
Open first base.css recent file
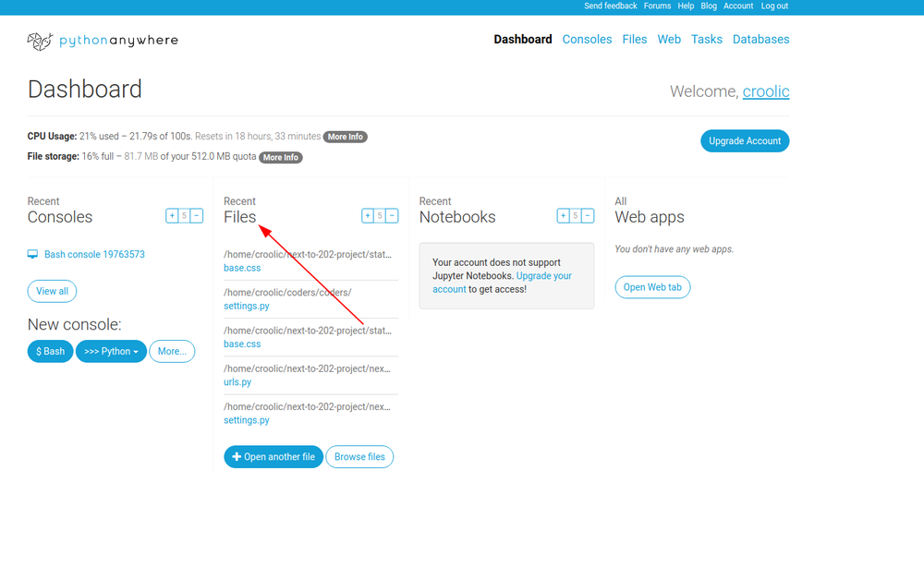coord(242,268)
